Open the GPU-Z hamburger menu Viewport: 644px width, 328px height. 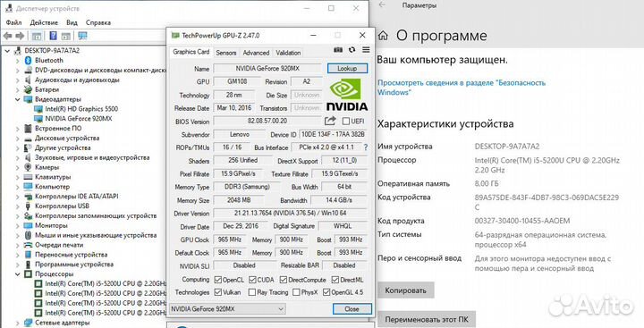click(x=366, y=50)
